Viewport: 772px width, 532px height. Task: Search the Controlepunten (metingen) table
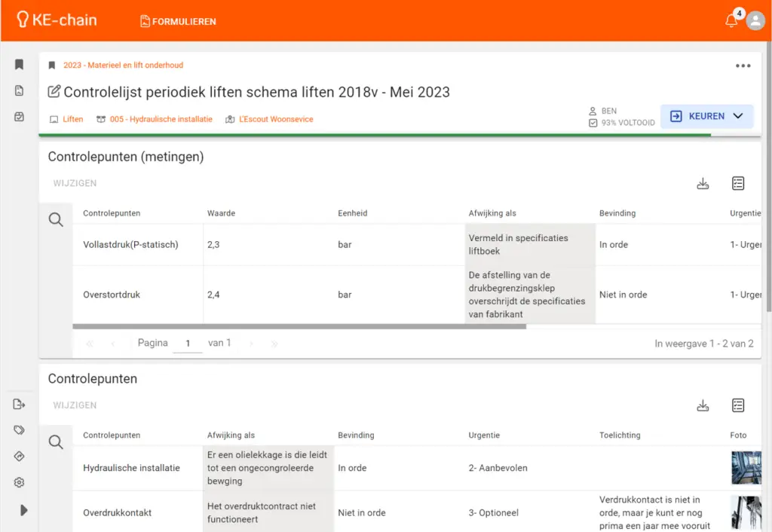click(56, 220)
